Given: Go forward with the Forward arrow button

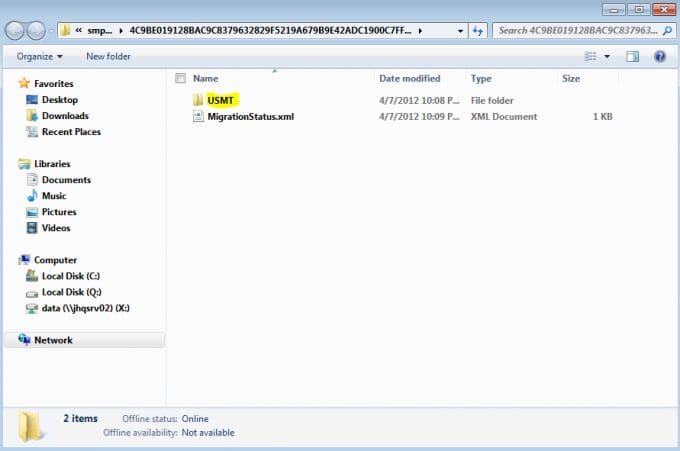Looking at the screenshot, I should point(36,31).
